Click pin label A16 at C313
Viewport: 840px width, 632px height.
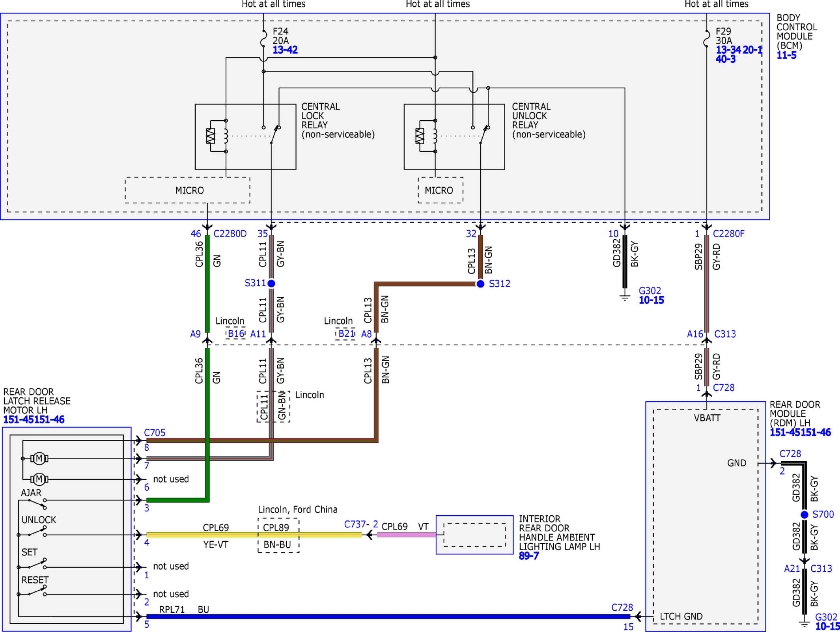point(695,334)
